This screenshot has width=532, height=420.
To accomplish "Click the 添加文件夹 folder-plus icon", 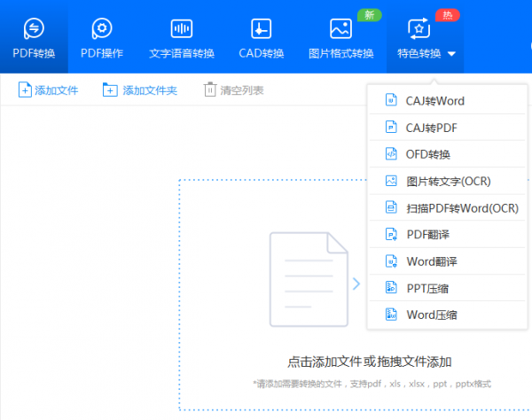I will [110, 89].
